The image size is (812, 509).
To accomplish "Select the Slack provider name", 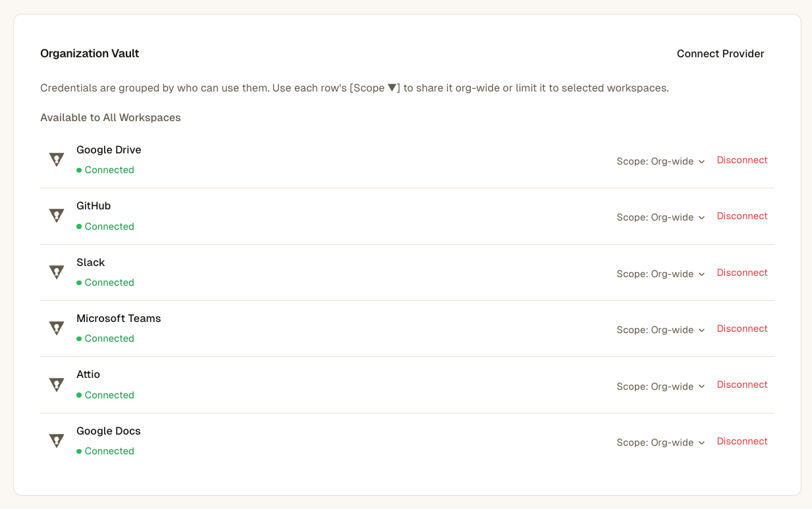I will tap(91, 263).
